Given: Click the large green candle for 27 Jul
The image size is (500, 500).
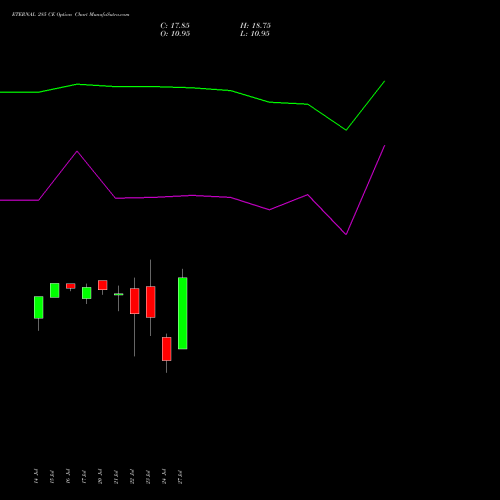Looking at the screenshot, I should tap(183, 313).
